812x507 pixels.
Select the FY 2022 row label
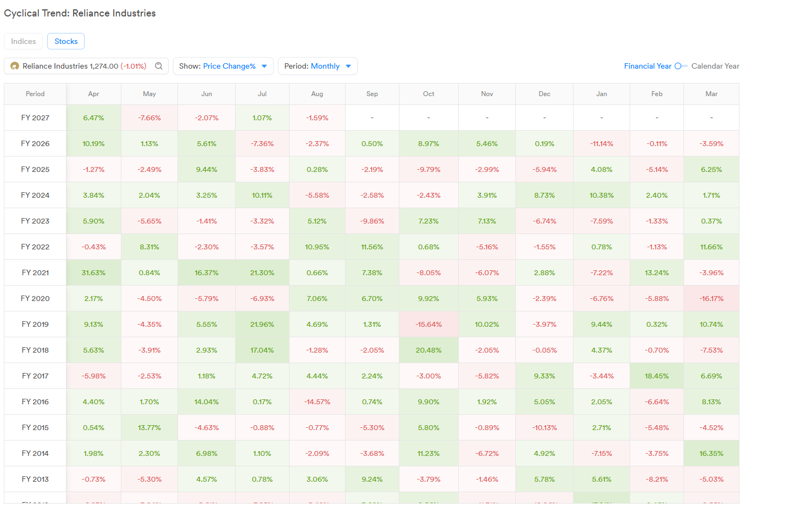click(x=35, y=247)
